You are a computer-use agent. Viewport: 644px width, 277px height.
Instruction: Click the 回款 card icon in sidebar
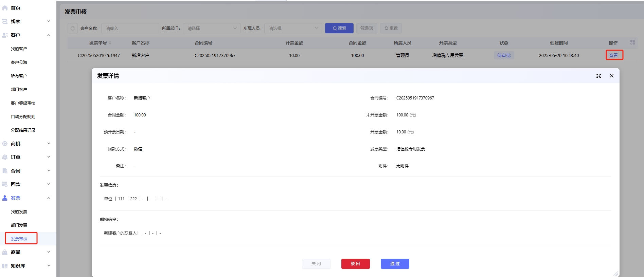click(x=5, y=184)
